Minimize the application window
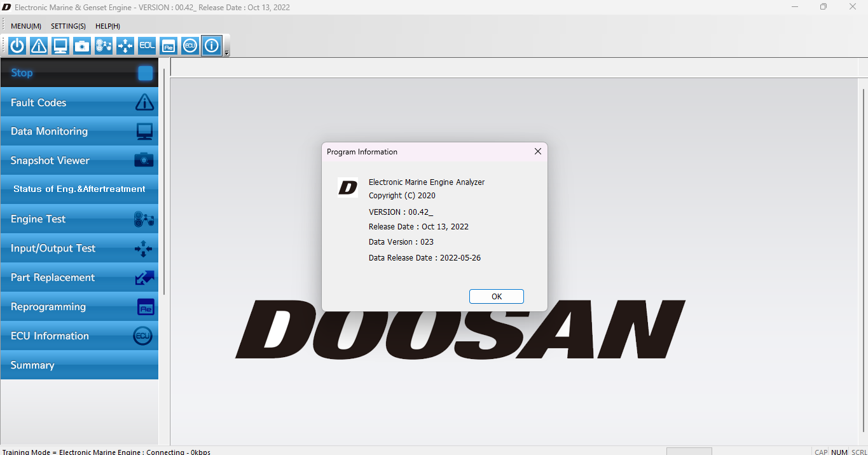This screenshot has width=868, height=455. (x=795, y=7)
